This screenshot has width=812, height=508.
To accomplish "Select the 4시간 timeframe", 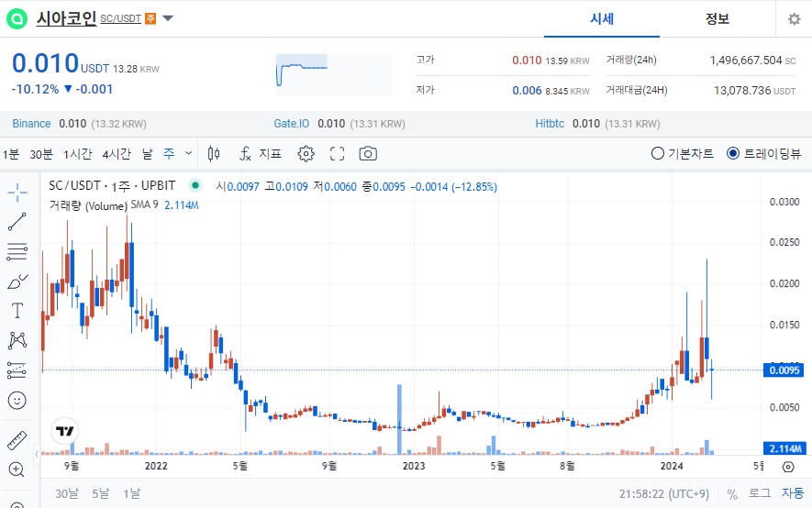I will 117,154.
